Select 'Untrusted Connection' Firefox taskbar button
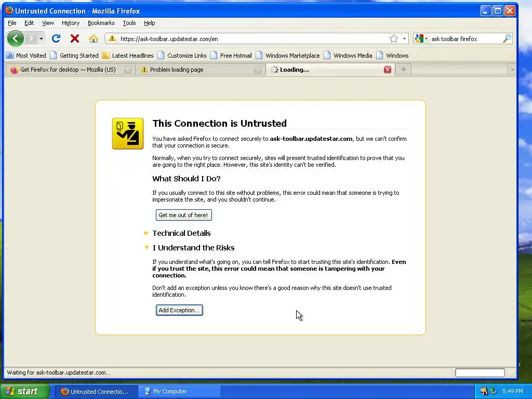The image size is (532, 399). pos(96,391)
